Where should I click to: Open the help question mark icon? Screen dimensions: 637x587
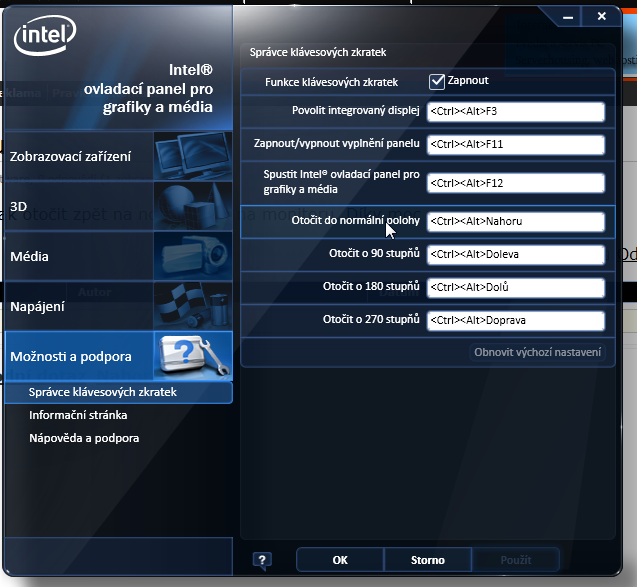tap(262, 561)
